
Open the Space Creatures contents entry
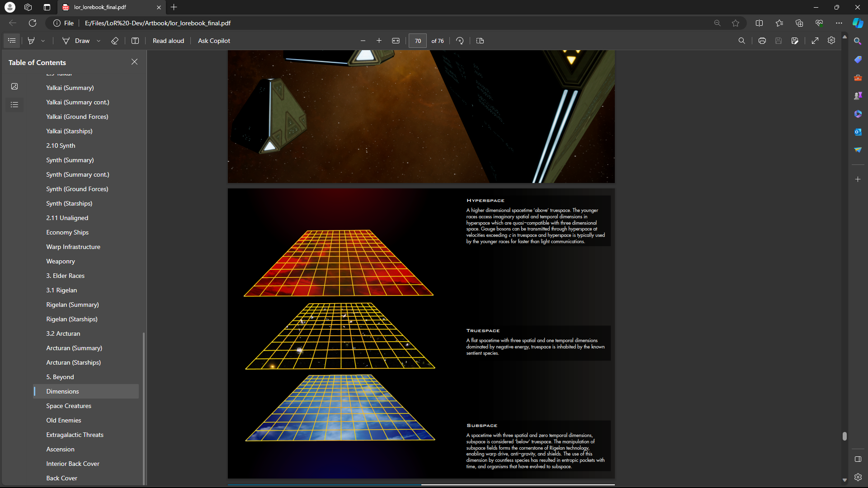click(x=69, y=406)
